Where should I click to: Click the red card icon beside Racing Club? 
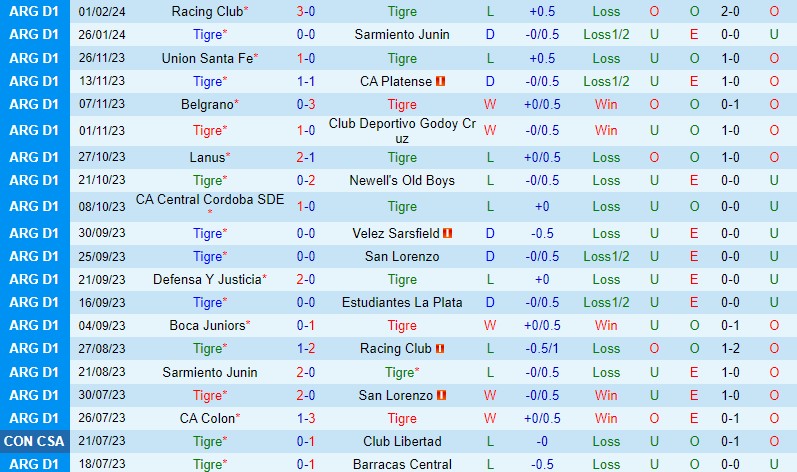pos(438,349)
